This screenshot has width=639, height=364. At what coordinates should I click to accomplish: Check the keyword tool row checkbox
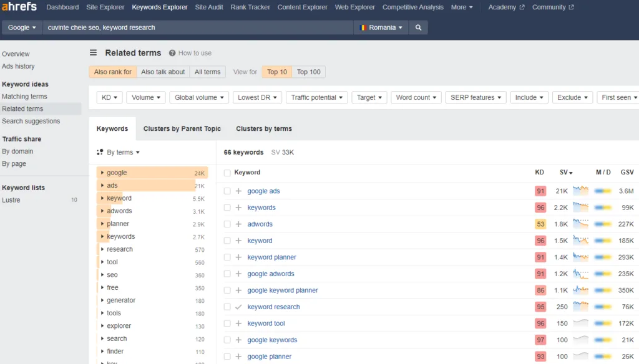click(x=227, y=323)
